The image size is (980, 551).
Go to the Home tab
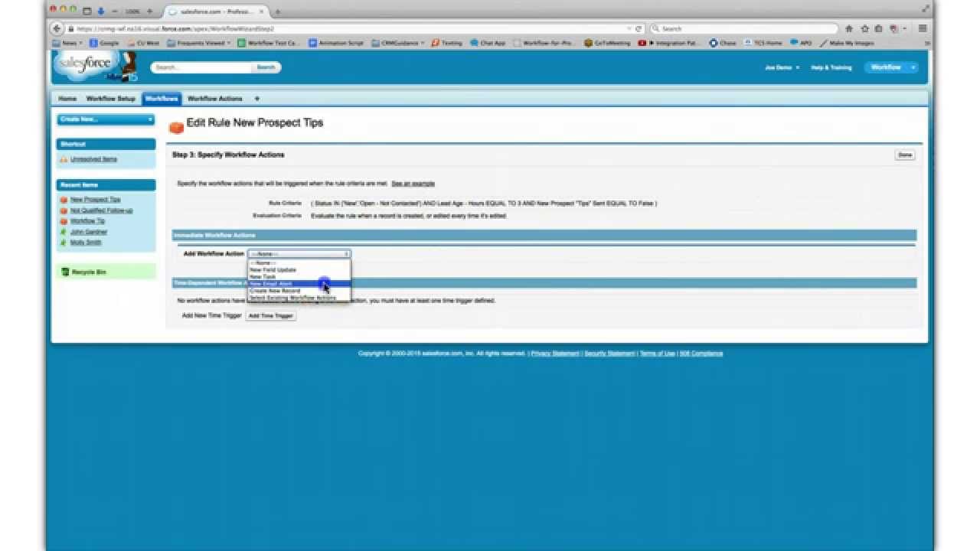click(67, 99)
